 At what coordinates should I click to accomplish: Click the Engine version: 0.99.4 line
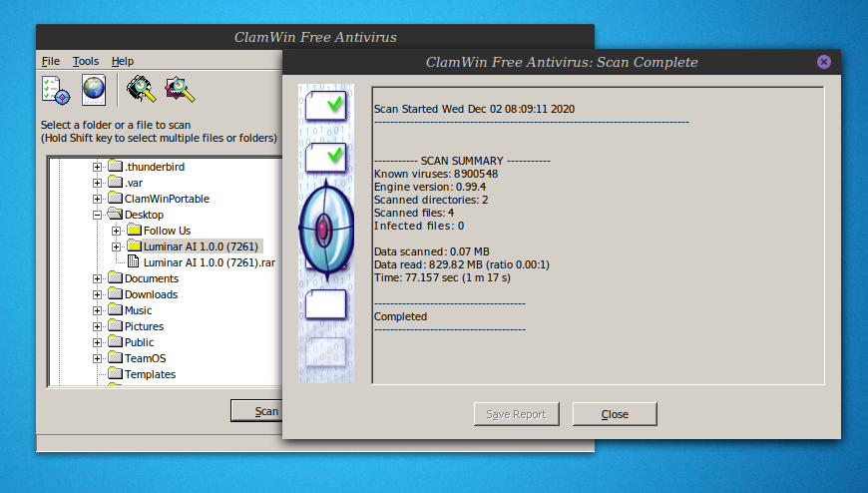coord(430,188)
